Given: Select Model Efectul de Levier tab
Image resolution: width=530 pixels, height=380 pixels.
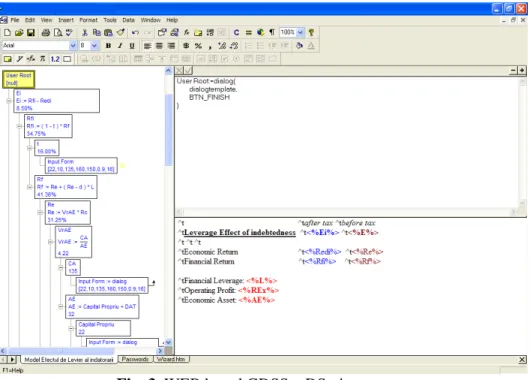Looking at the screenshot, I should pos(69,360).
